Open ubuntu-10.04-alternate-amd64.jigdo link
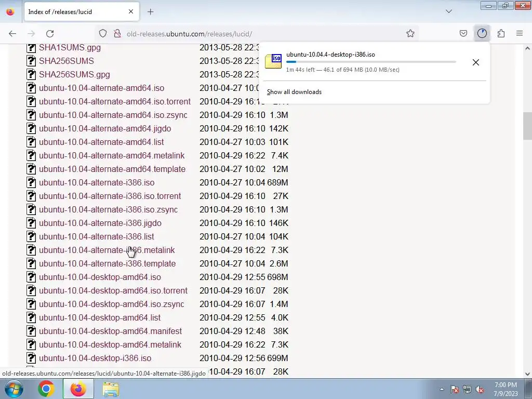This screenshot has width=532, height=399. tap(105, 129)
